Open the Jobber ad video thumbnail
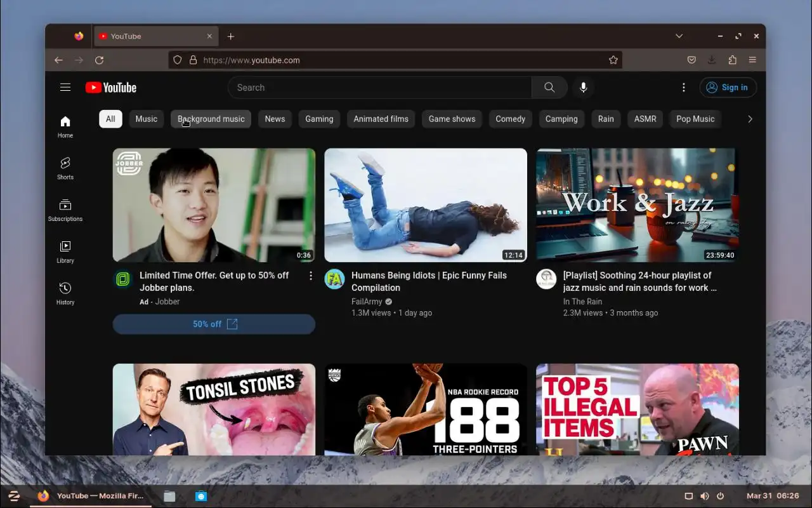 (214, 205)
